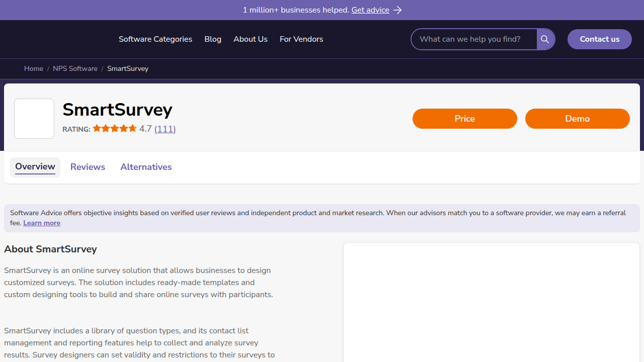This screenshot has width=644, height=362.
Task: Open NPS Software breadcrumb link
Action: pos(75,69)
